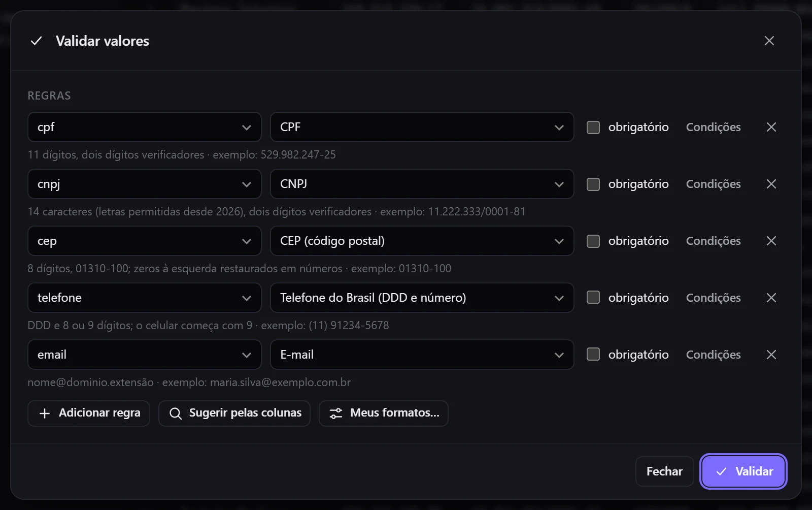Run validation with the Validar button
The image size is (812, 510).
(x=743, y=471)
